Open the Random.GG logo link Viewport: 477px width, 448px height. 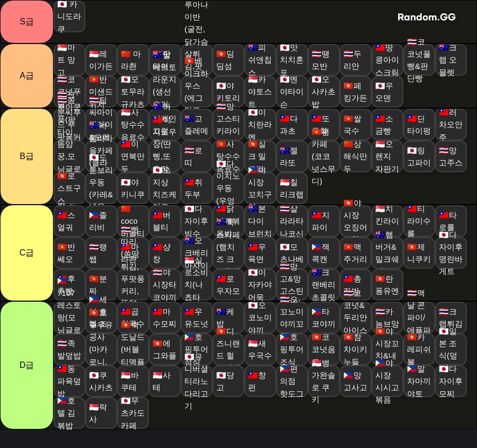coord(427,17)
